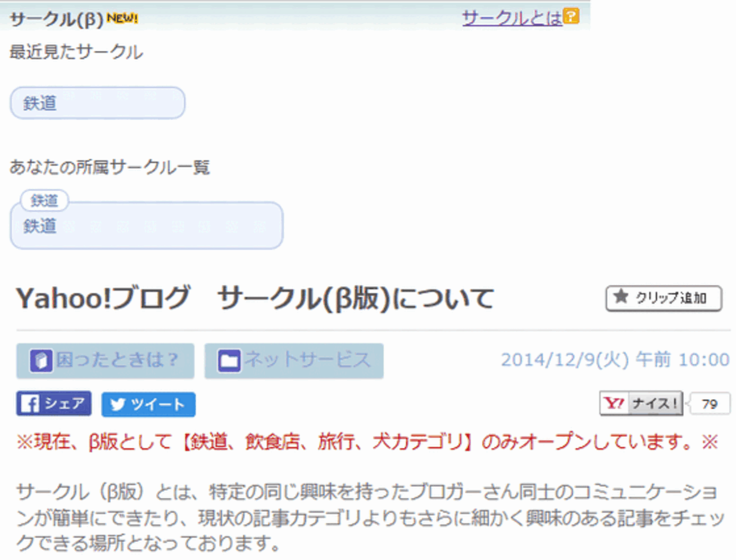Open 鉄道 under 最近見たサークル
Viewport: 736px width, 560px height.
97,103
